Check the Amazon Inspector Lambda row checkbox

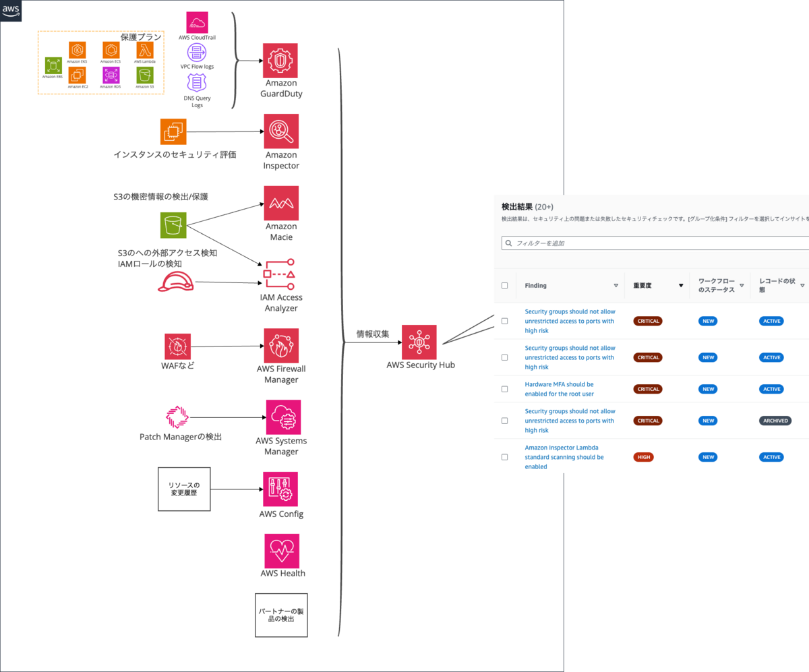point(504,457)
